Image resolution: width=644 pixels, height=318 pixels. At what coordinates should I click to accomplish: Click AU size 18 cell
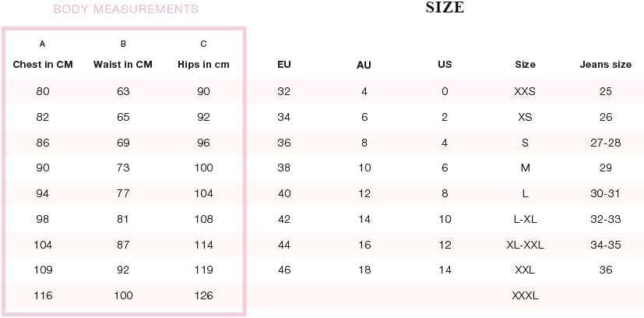point(364,270)
